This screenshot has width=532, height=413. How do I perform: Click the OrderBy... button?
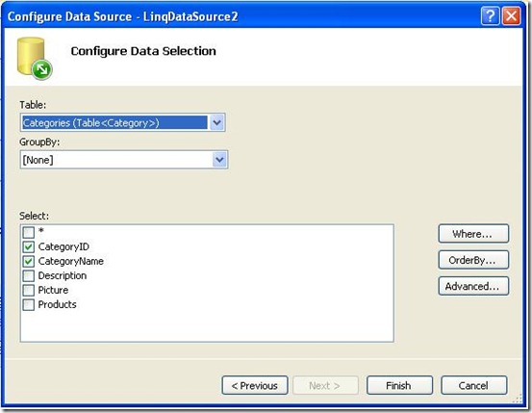pos(473,260)
